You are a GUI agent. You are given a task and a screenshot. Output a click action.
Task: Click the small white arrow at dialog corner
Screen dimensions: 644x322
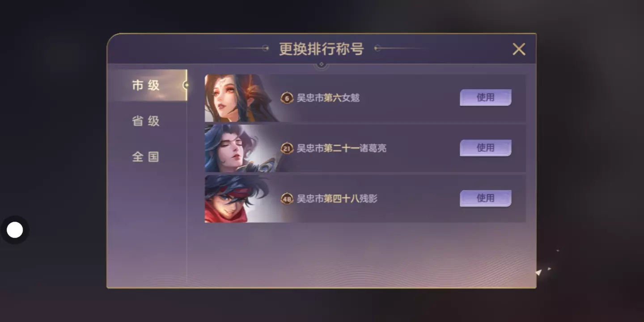pyautogui.click(x=539, y=272)
